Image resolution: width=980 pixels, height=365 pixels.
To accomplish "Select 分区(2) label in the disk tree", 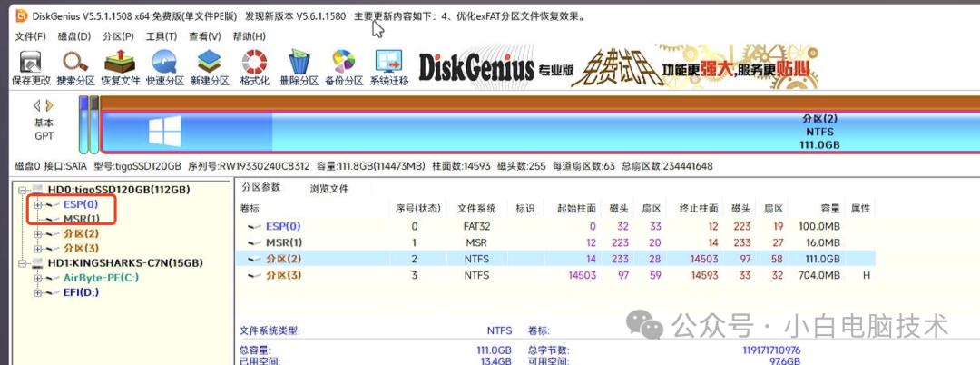I will [x=82, y=233].
